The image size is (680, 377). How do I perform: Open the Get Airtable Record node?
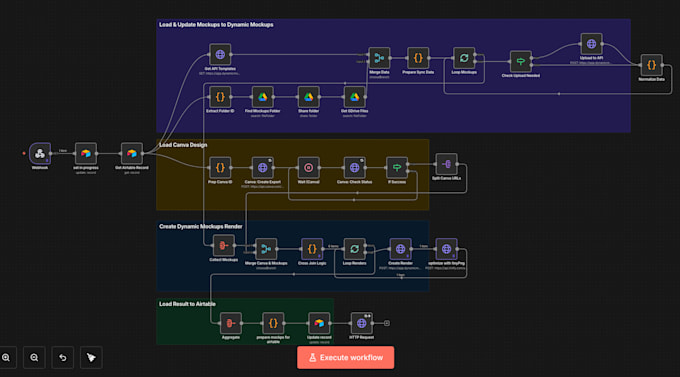tap(131, 153)
